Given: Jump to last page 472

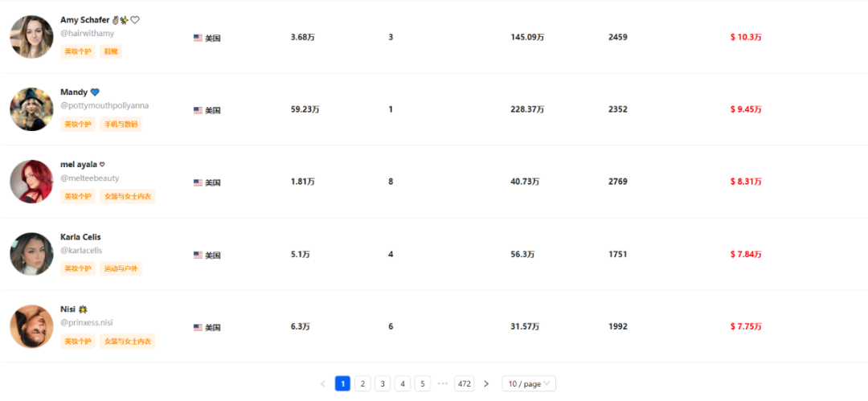Looking at the screenshot, I should (465, 384).
